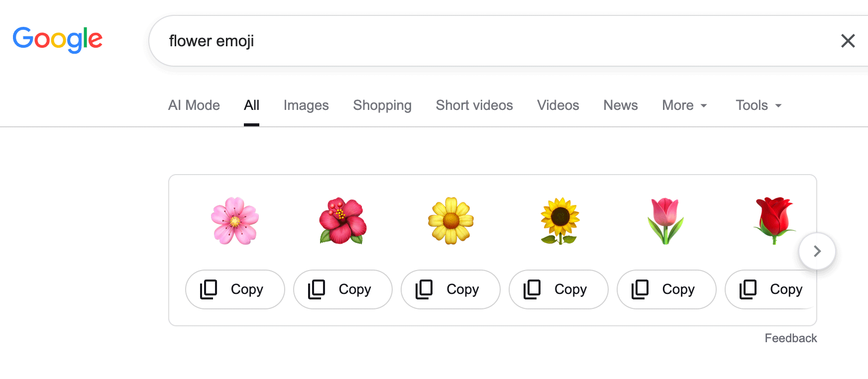Copy the tulip emoji
868x379 pixels.
(x=666, y=289)
